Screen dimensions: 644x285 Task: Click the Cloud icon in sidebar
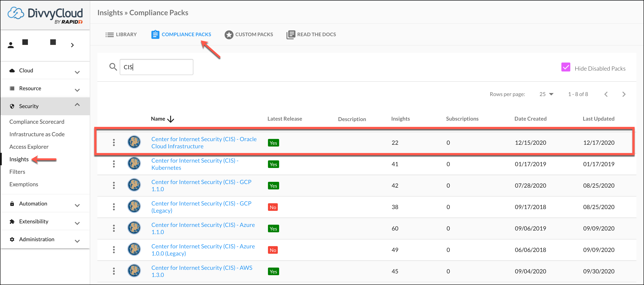pyautogui.click(x=12, y=71)
